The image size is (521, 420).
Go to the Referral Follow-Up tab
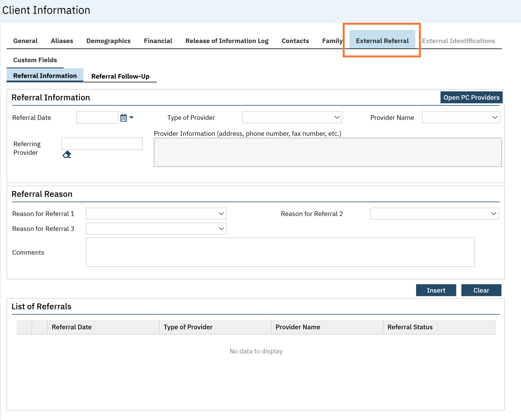pos(120,76)
